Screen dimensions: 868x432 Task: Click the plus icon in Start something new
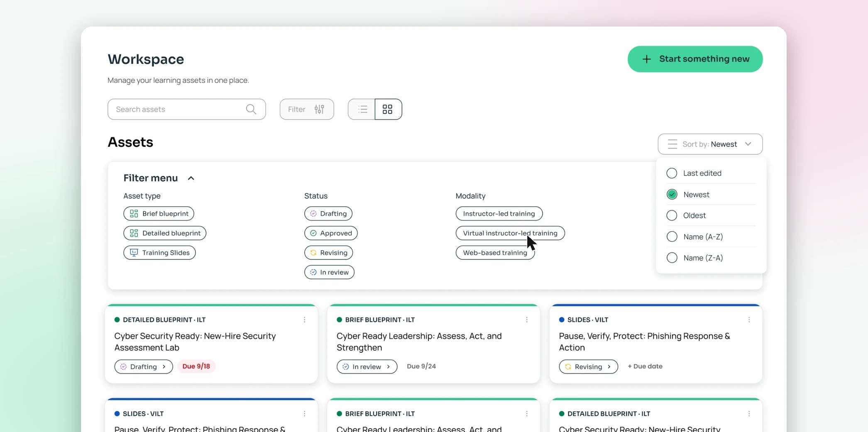[646, 59]
